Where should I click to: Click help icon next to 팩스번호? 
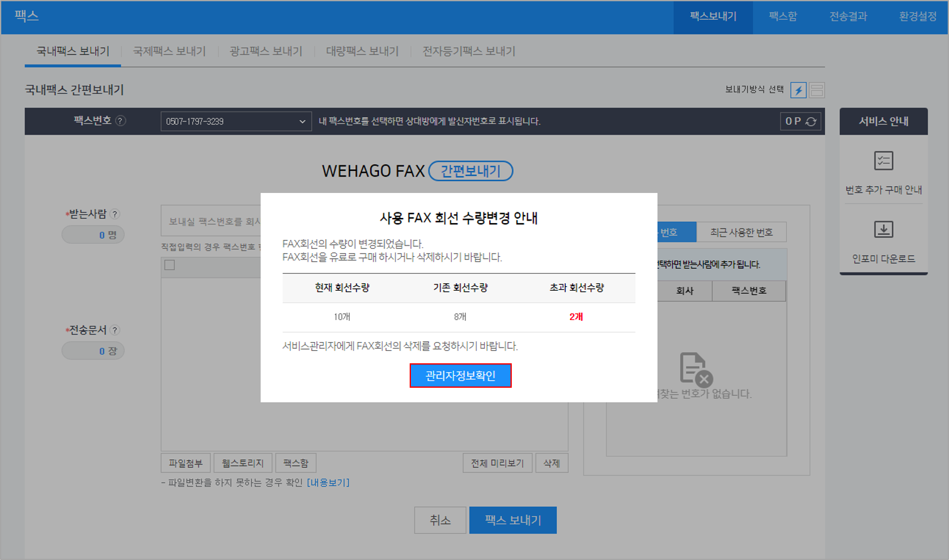(120, 121)
